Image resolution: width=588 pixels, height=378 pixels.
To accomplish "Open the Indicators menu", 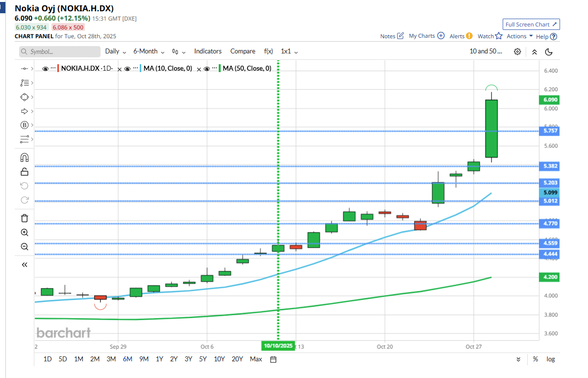I will pyautogui.click(x=207, y=51).
